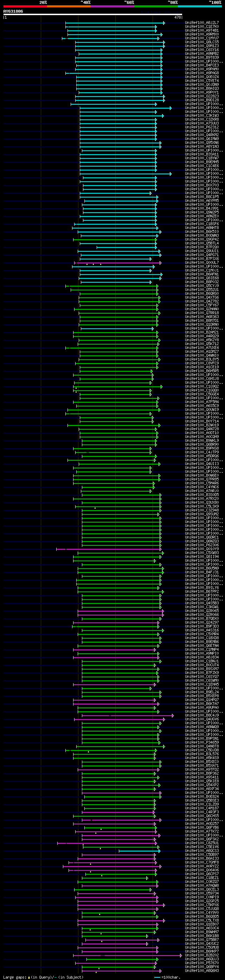Select label UniRef100_B9T839
Viewport: 225px width, 980px height.
coord(202,57)
